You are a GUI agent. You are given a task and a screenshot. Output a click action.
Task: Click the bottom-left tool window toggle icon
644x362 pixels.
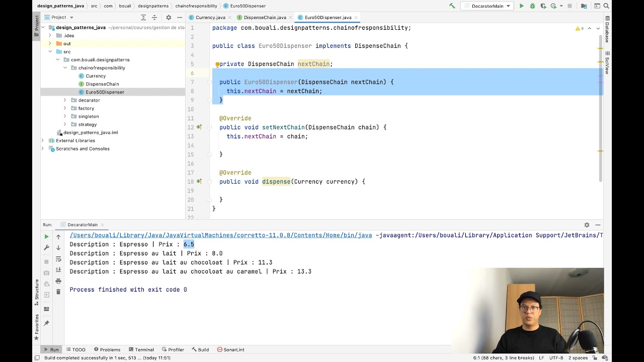coord(37,358)
